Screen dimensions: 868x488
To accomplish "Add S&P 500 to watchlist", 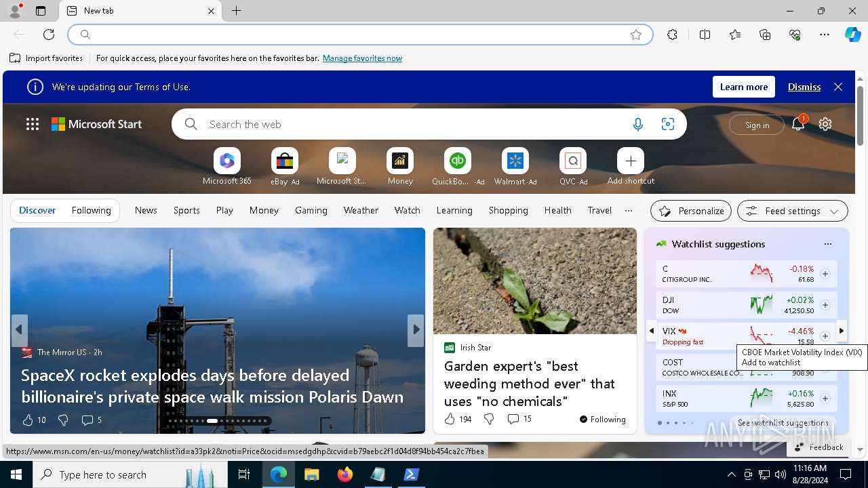I will 825,399.
